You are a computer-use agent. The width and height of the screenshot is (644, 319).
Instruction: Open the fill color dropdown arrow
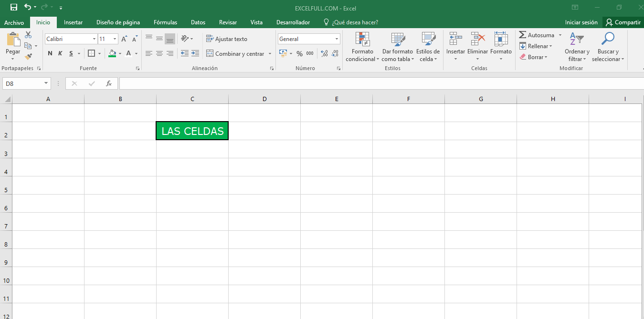120,54
